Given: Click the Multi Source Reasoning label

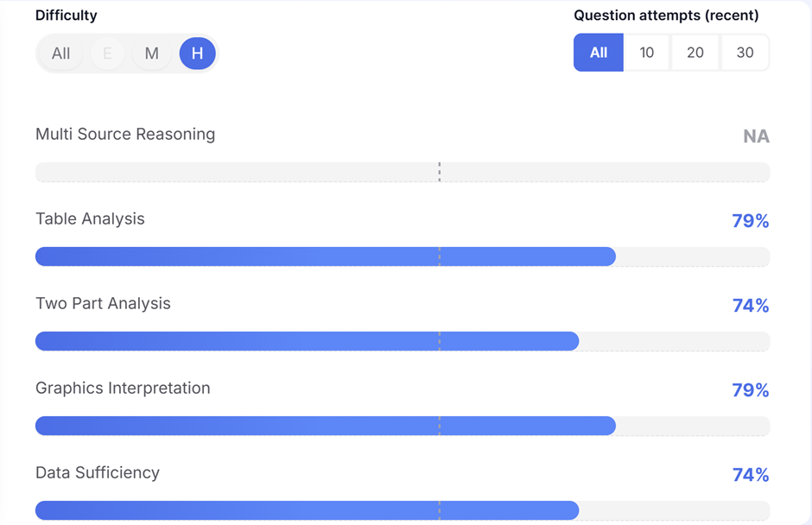Looking at the screenshot, I should pyautogui.click(x=125, y=134).
